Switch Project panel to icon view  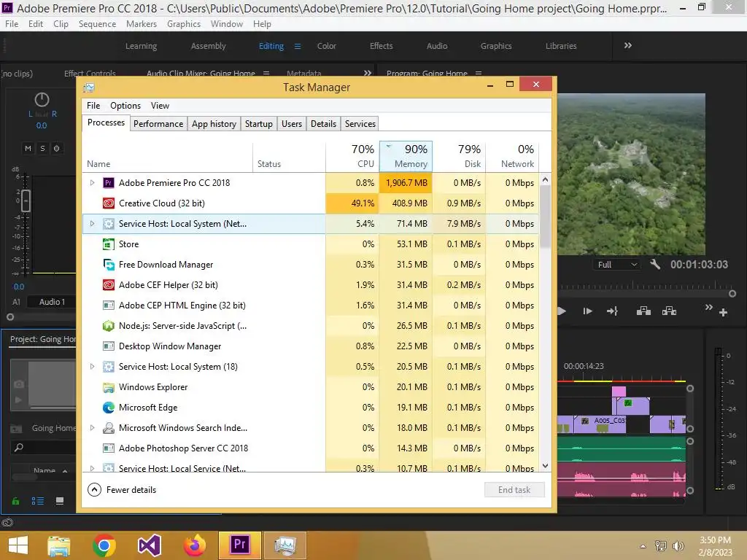coord(60,501)
